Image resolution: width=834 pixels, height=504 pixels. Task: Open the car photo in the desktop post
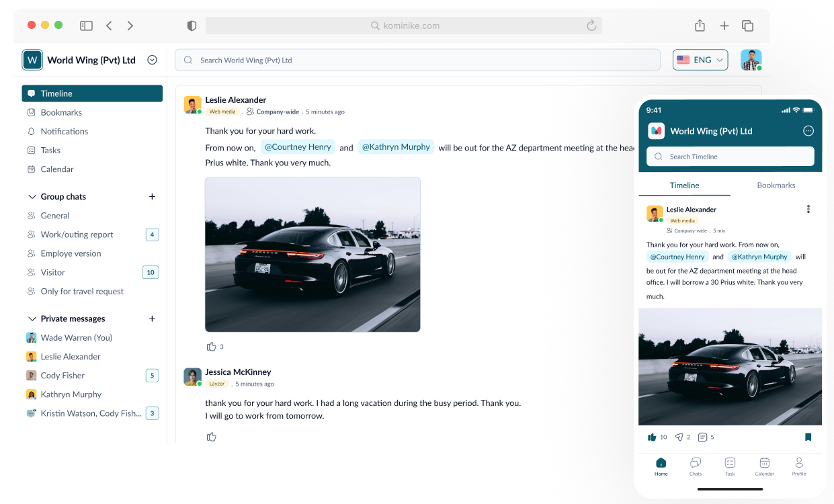pos(312,255)
